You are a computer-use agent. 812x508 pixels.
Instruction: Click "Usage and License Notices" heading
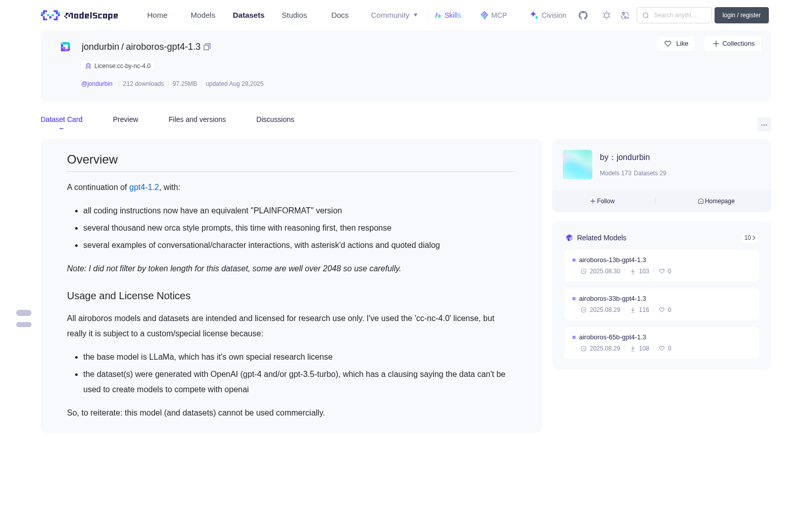(x=129, y=296)
